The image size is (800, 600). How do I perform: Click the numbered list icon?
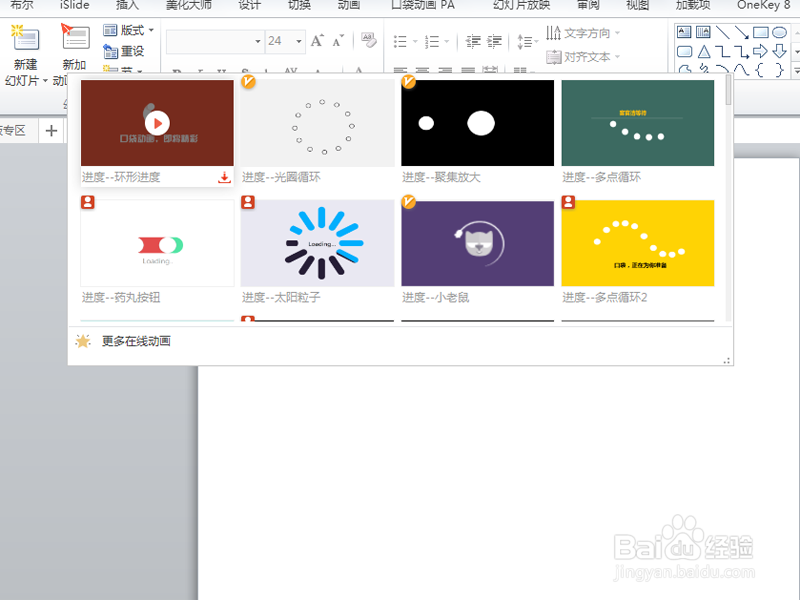432,41
